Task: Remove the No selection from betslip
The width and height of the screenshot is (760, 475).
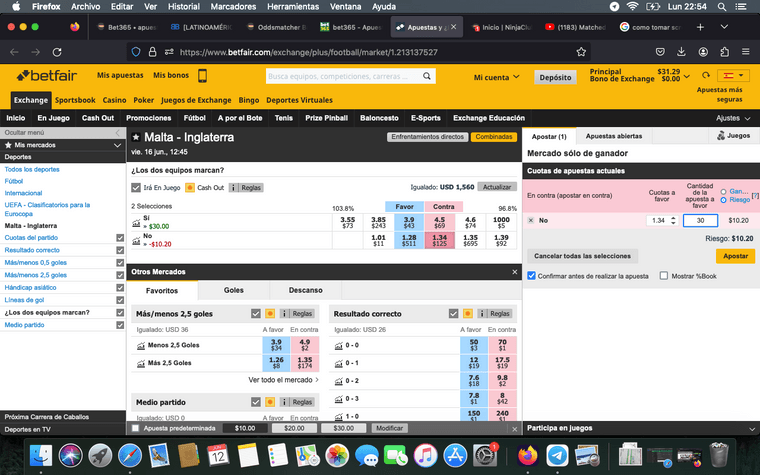Action: pyautogui.click(x=531, y=221)
